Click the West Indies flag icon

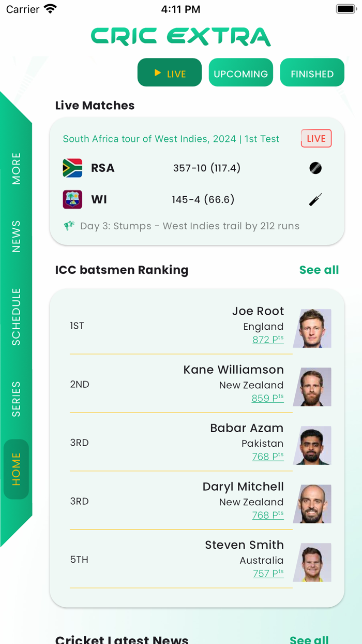click(72, 199)
